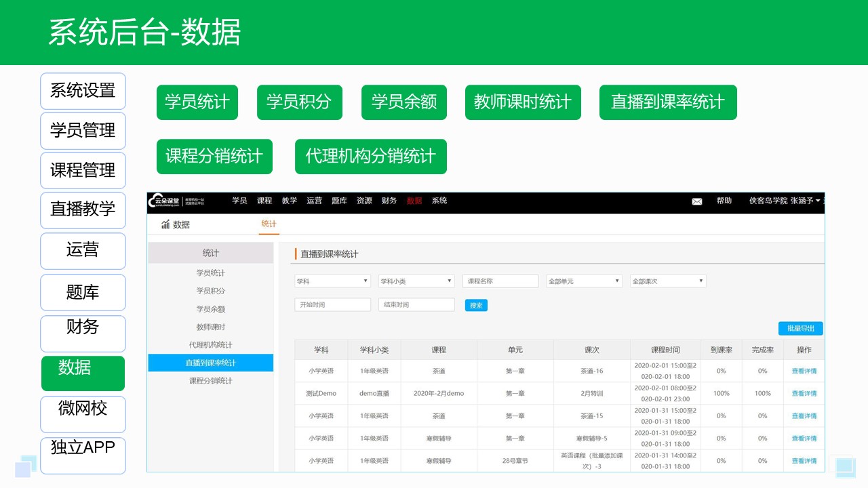Open the envelope message icon in top bar
The height and width of the screenshot is (488, 868).
697,201
